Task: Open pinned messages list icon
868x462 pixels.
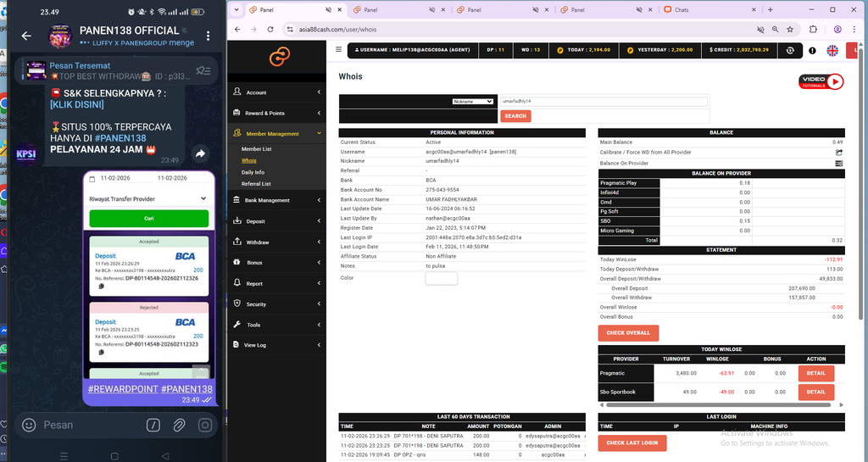Action: click(203, 71)
